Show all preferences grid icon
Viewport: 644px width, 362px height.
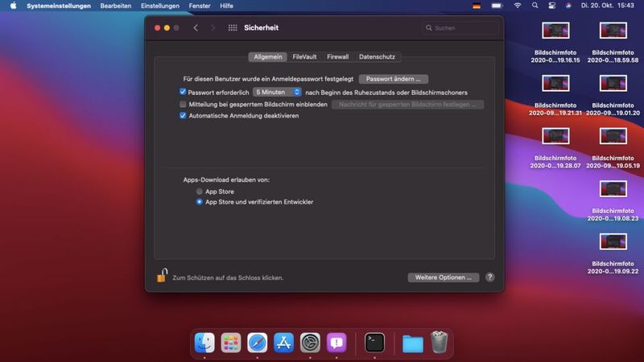[233, 28]
